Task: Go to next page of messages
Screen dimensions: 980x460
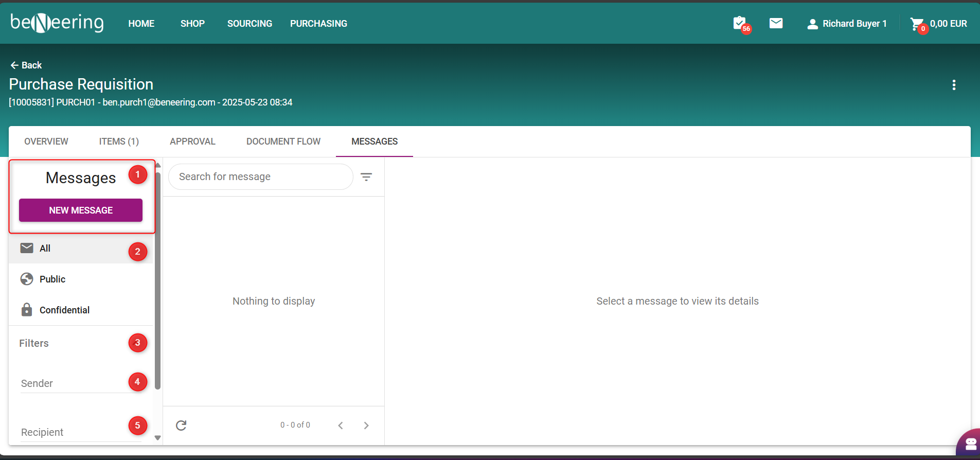Action: (366, 426)
